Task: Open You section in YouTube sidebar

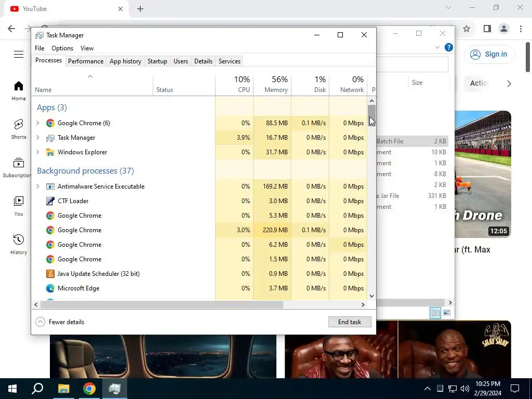Action: coord(19,206)
